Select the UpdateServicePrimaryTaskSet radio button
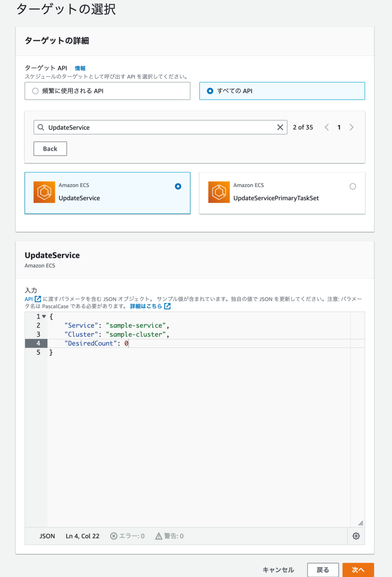Image resolution: width=392 pixels, height=577 pixels. coord(352,186)
